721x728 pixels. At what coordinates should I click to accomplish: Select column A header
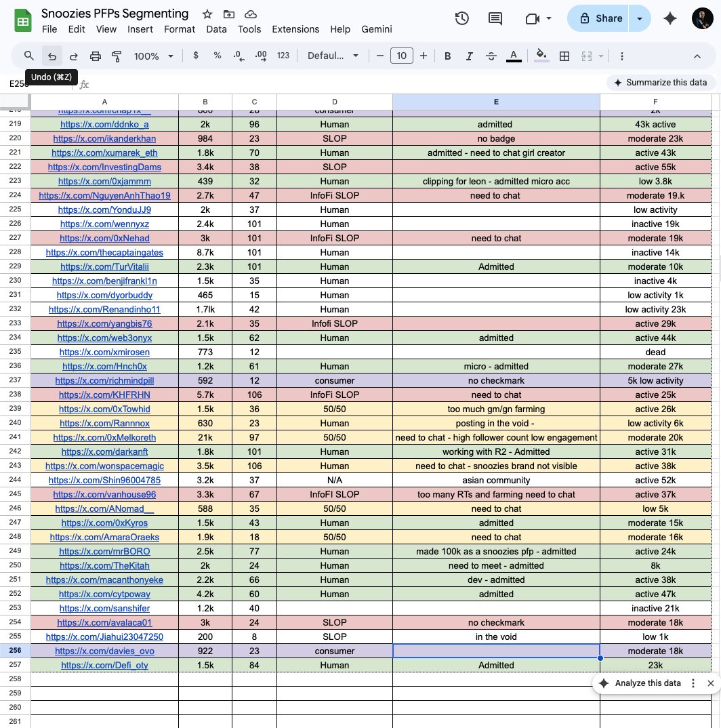coord(104,102)
